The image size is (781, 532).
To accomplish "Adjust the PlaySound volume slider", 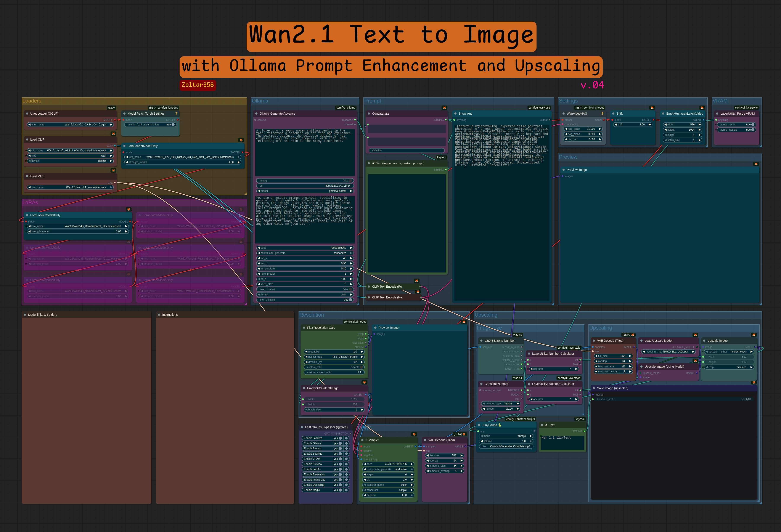I will [x=506, y=441].
